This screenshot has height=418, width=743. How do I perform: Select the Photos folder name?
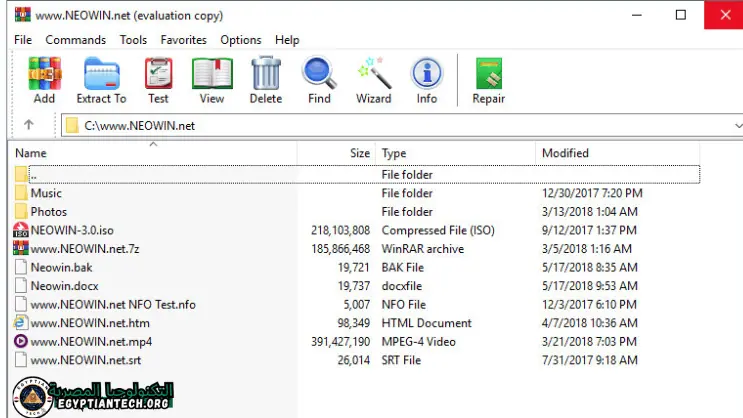tap(49, 211)
